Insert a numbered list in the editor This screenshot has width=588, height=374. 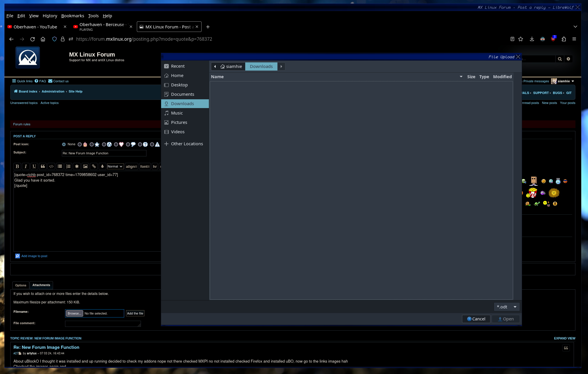tap(68, 166)
